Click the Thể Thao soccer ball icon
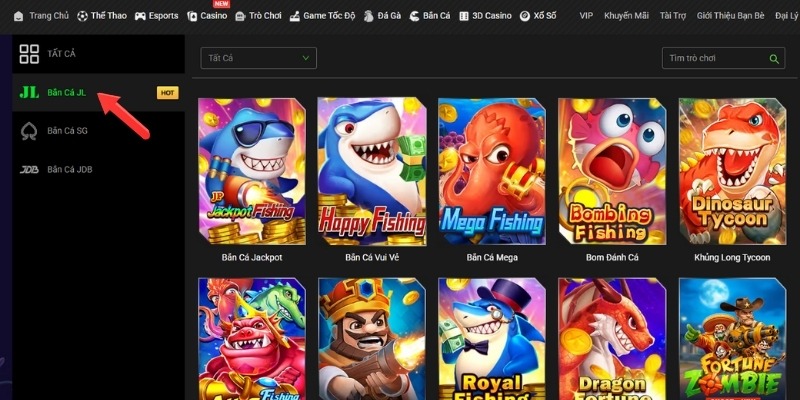Screen dimensions: 800x400 (x=82, y=16)
